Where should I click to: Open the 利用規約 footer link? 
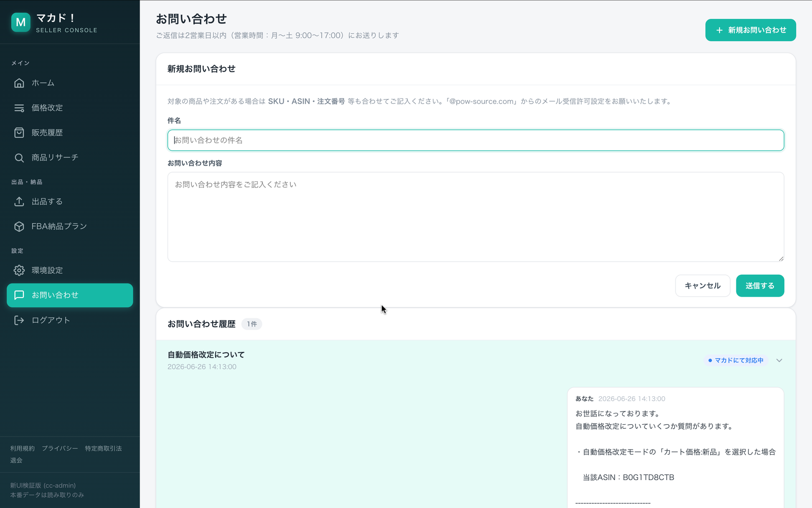click(22, 449)
